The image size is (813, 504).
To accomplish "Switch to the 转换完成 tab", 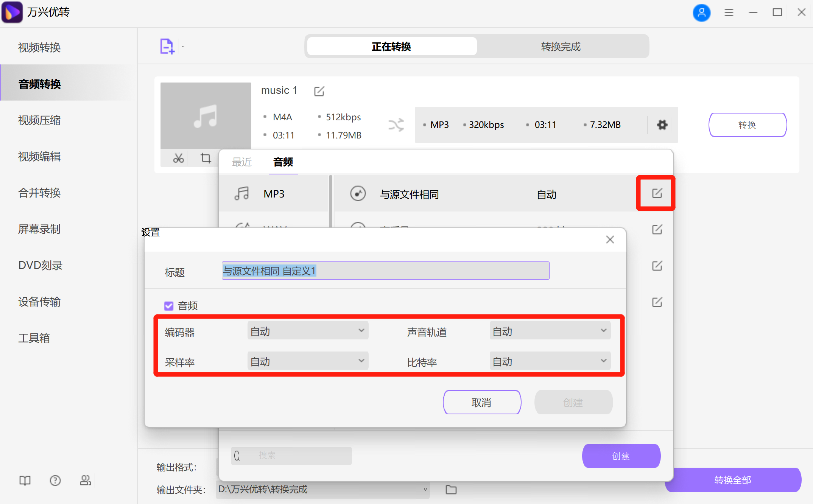I will click(560, 46).
